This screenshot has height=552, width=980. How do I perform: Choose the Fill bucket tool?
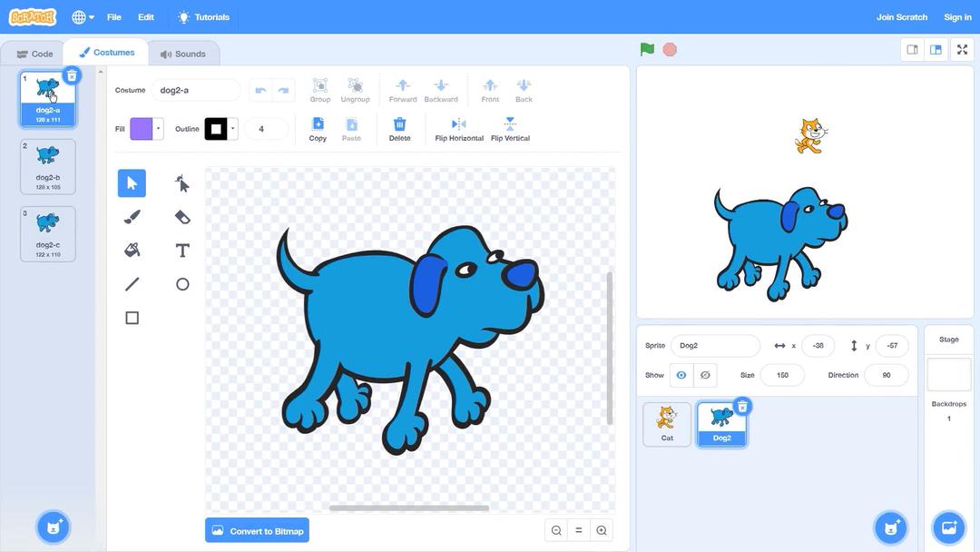(x=132, y=251)
